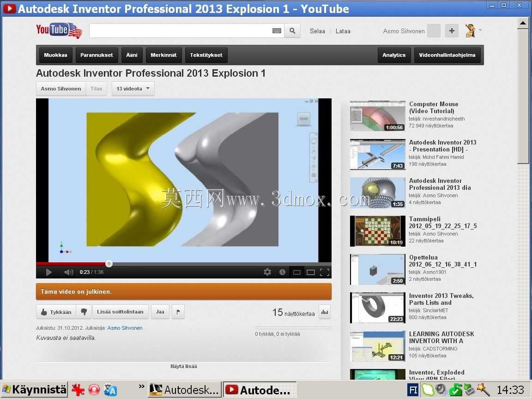Click the plus upload icon in header
The width and height of the screenshot is (532, 399).
pyautogui.click(x=452, y=31)
